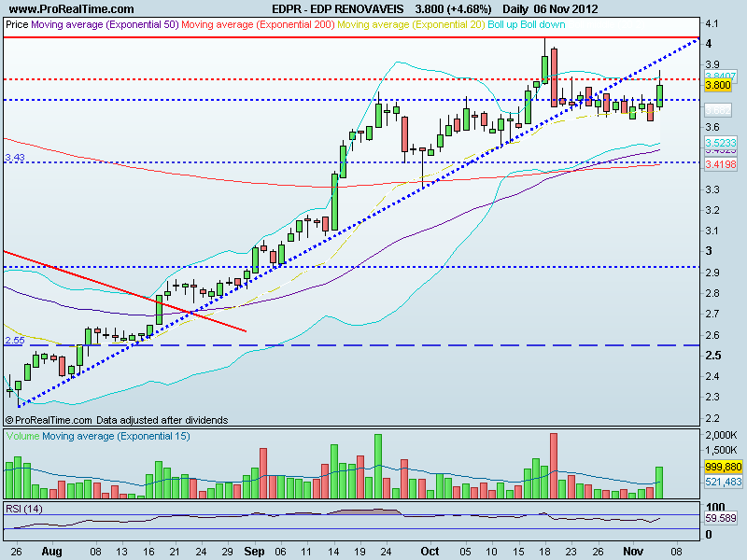The image size is (747, 560).
Task: Click the 3.6 price axis label
Action: [712, 127]
